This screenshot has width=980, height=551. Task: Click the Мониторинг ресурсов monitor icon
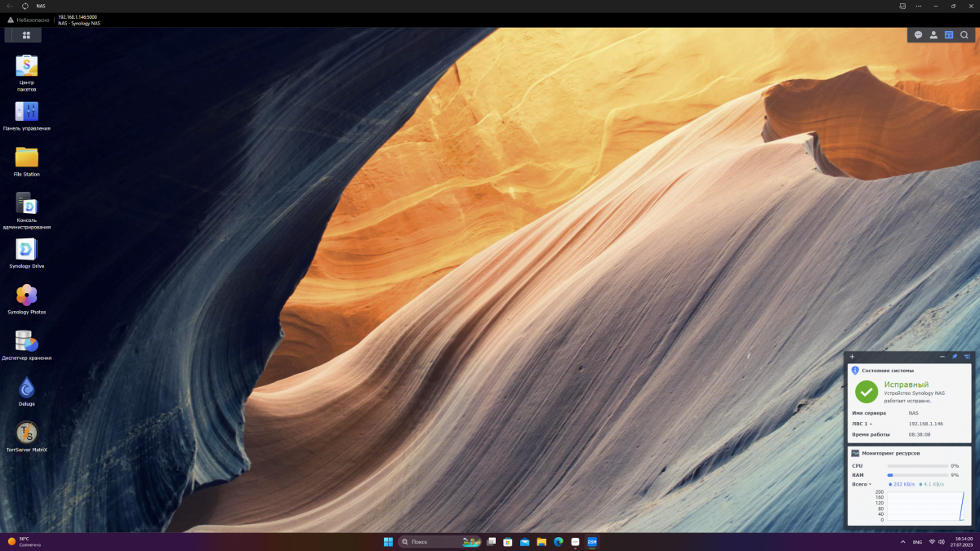[855, 453]
